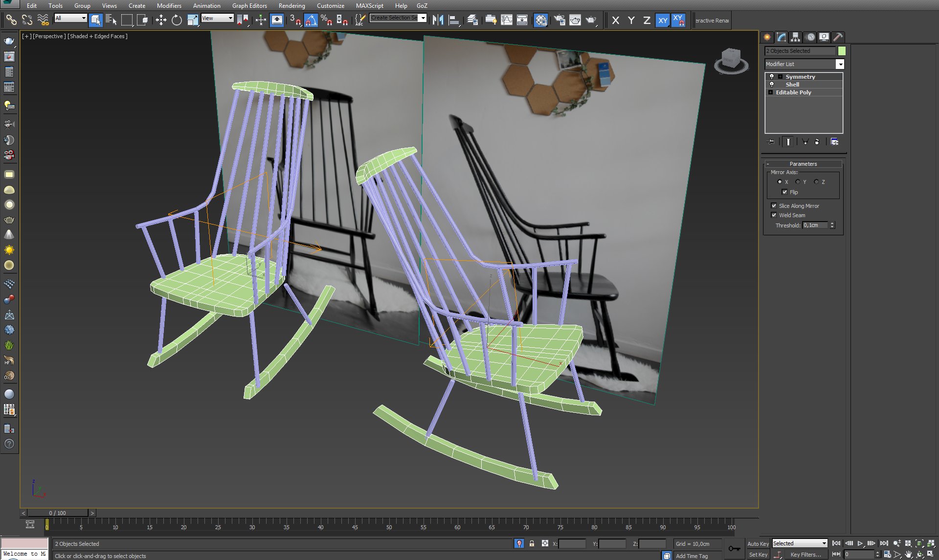Open the Modifiers menu
Screen dimensions: 939x560
click(x=169, y=6)
